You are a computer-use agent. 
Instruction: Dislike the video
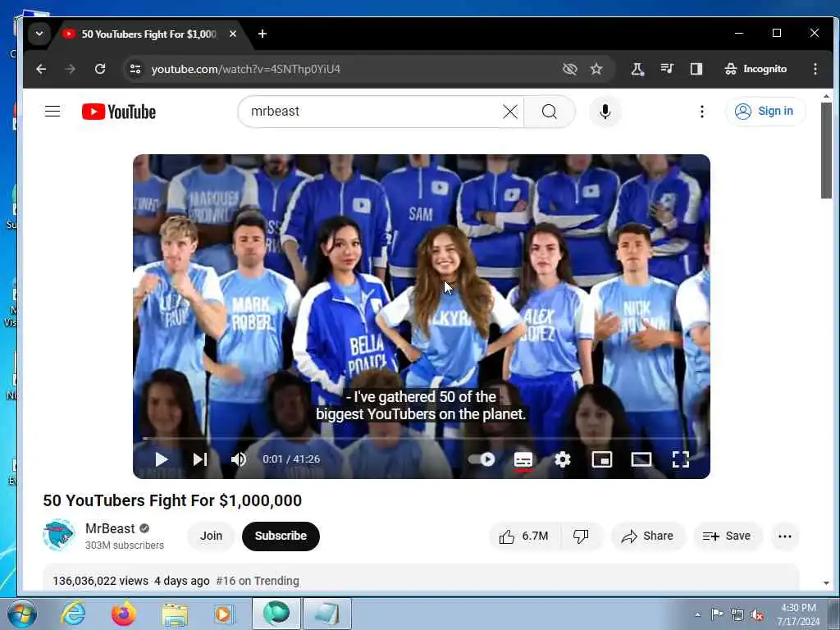(x=582, y=536)
